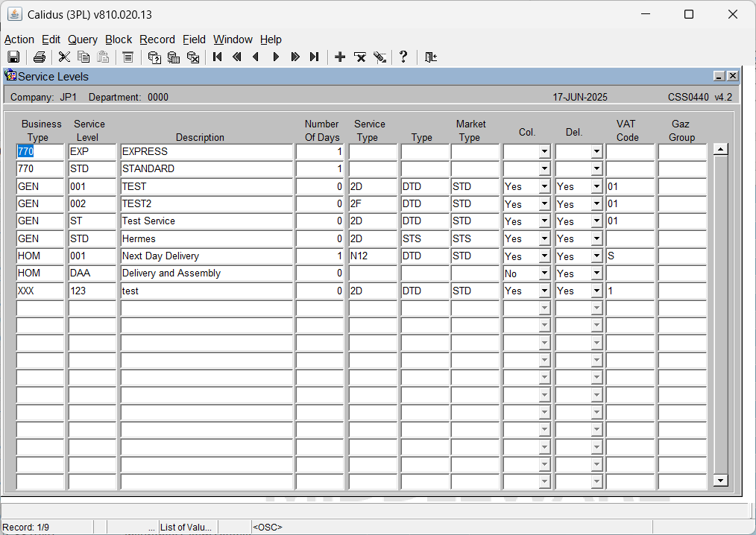This screenshot has width=756, height=535.
Task: Open the Col. dropdown for the TEST row
Action: (545, 186)
